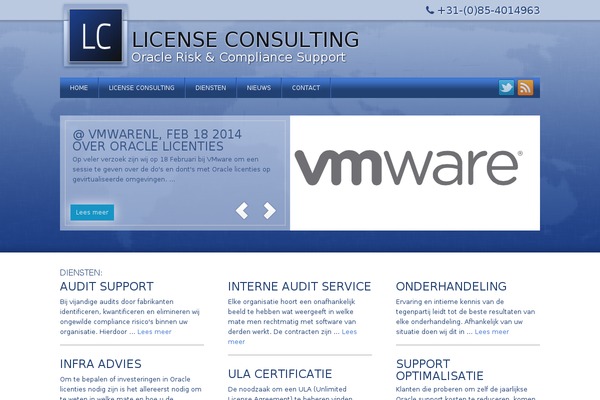Open the INTERNE AUDIT SERVICE heading

(x=299, y=286)
